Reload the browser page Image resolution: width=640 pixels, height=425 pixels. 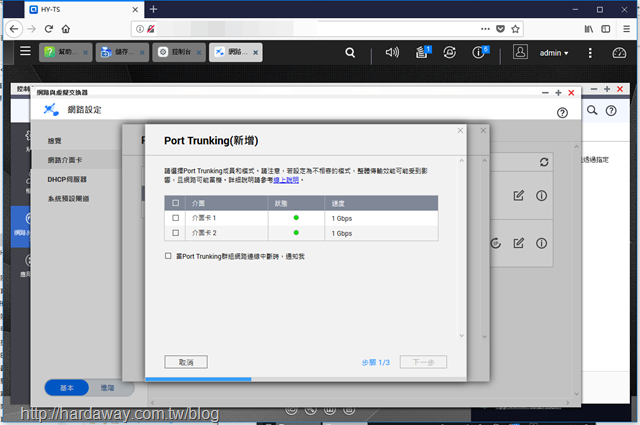click(x=49, y=29)
